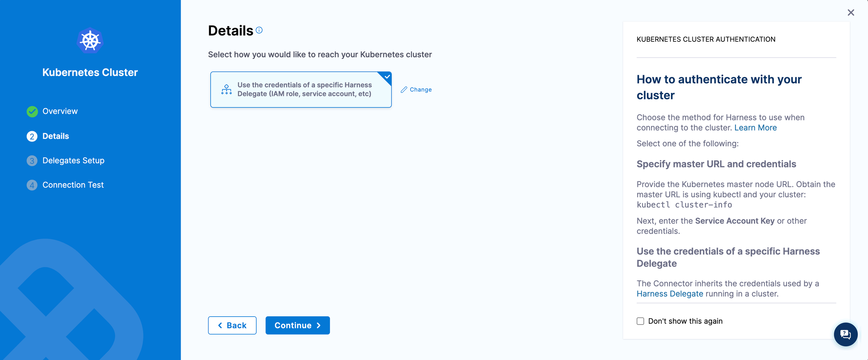
Task: Open Delegates Setup step
Action: click(73, 161)
